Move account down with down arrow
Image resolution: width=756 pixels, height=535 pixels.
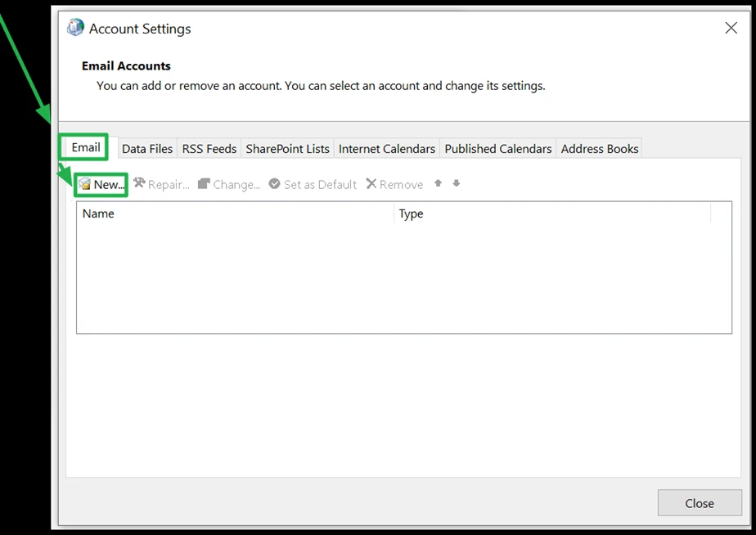457,183
